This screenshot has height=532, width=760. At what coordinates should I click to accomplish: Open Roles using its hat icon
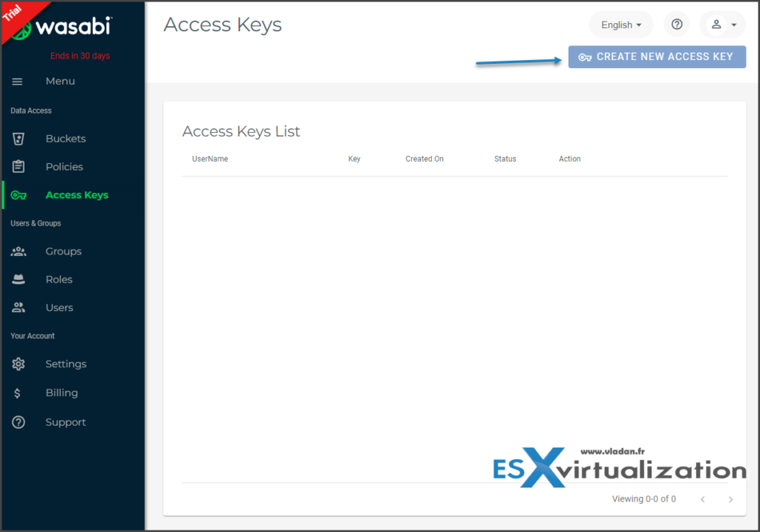click(x=19, y=279)
